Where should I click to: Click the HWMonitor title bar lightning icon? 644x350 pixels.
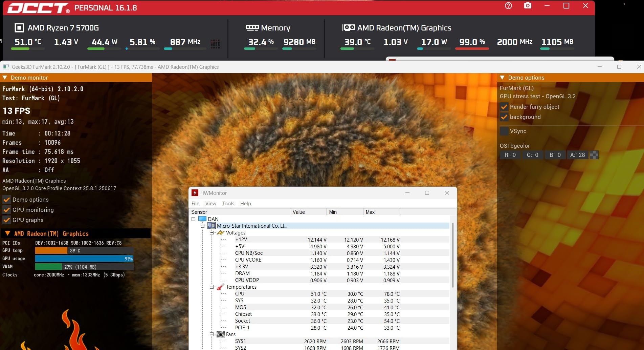[195, 193]
